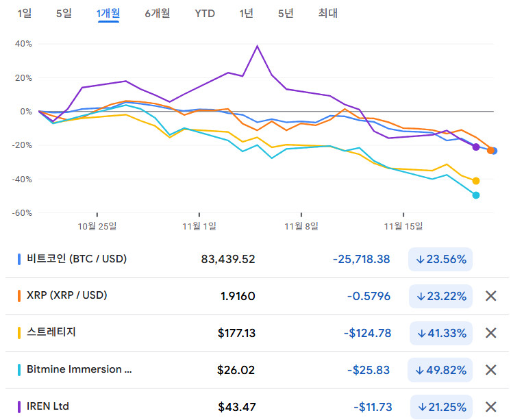
Task: Open the XRP (XRP / USD) row
Action: 66,295
